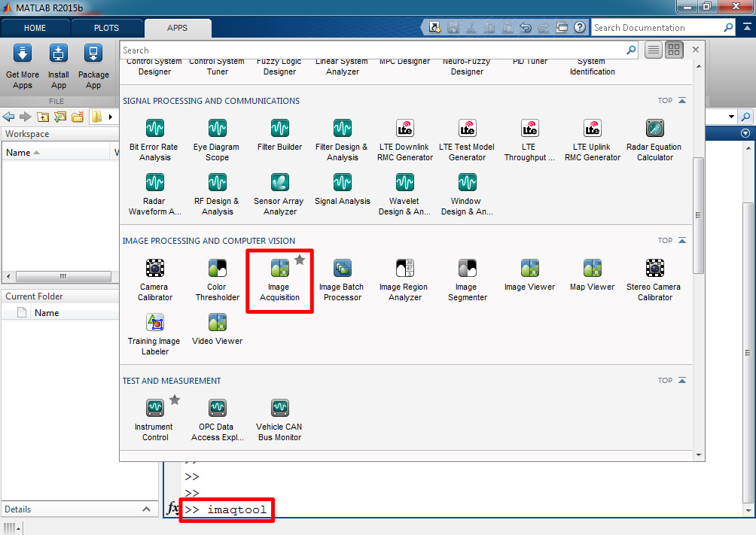Collapse the toolstrip with top-right arrow
This screenshot has height=535, width=756.
tap(747, 28)
